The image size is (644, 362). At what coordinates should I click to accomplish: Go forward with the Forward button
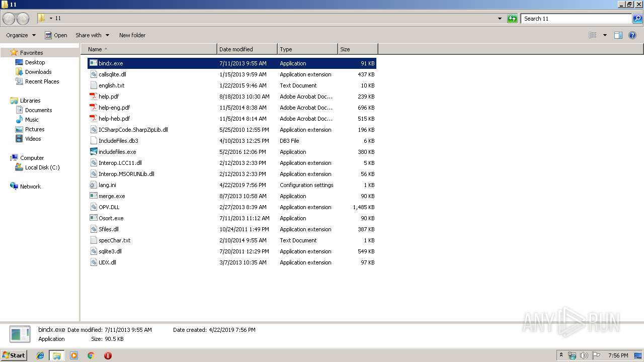pos(23,19)
